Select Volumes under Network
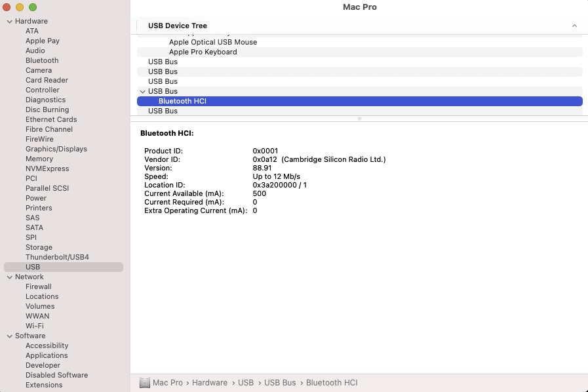This screenshot has height=392, width=588. (40, 306)
